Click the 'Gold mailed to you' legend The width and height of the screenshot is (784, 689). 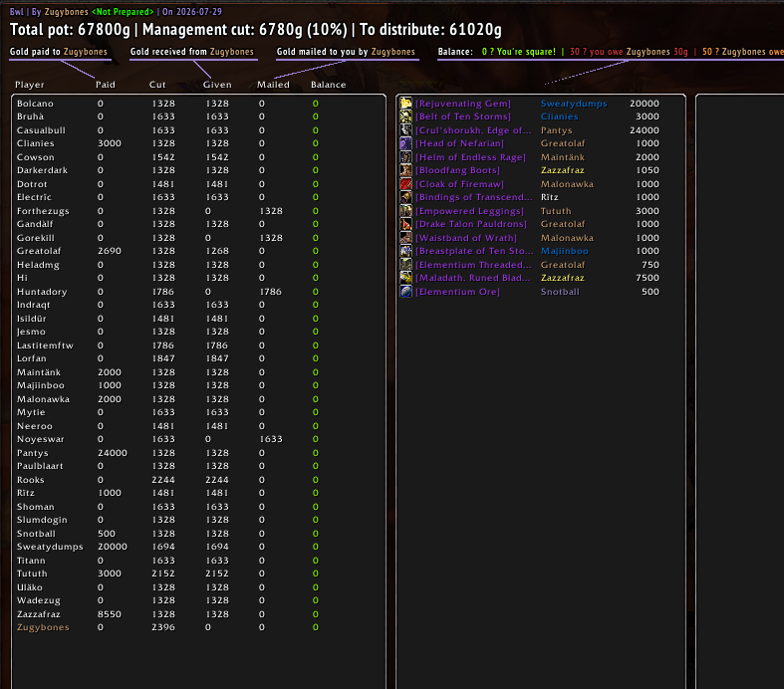[346, 52]
